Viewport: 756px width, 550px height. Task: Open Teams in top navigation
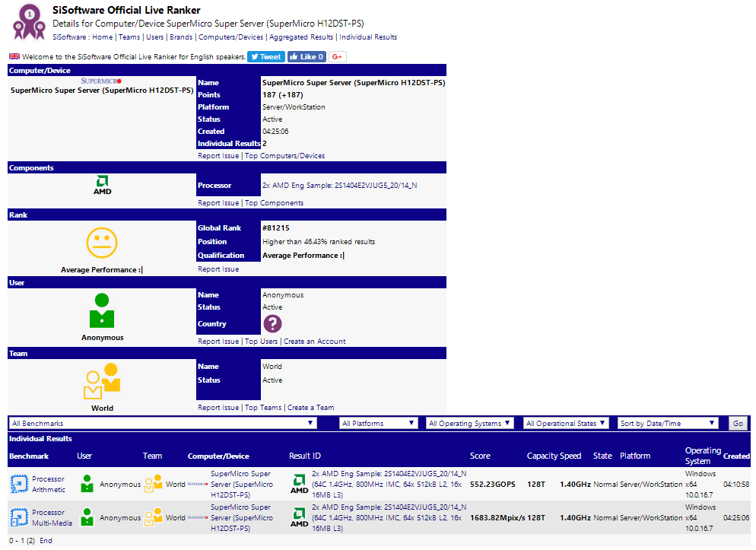click(129, 37)
